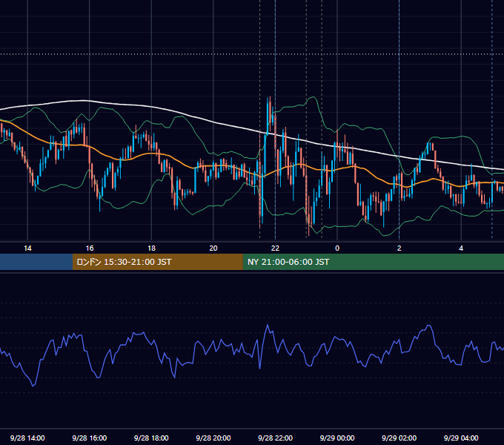Click the 20 hour label on time axis
This screenshot has height=445, width=504.
213,248
